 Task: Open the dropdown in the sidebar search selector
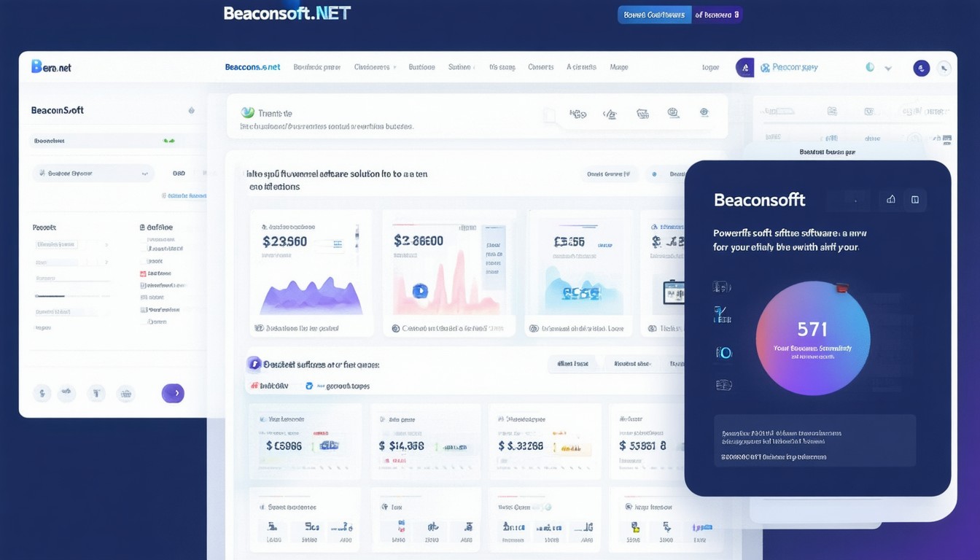coord(144,174)
